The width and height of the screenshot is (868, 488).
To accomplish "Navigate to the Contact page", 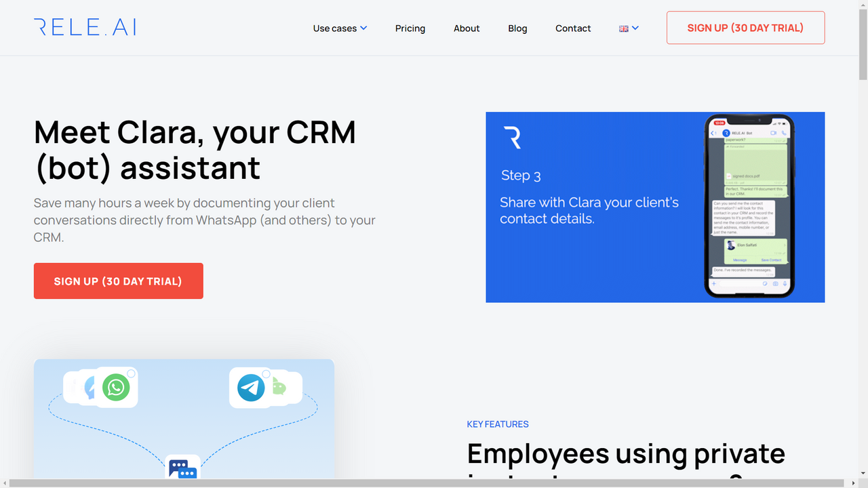I will click(573, 28).
